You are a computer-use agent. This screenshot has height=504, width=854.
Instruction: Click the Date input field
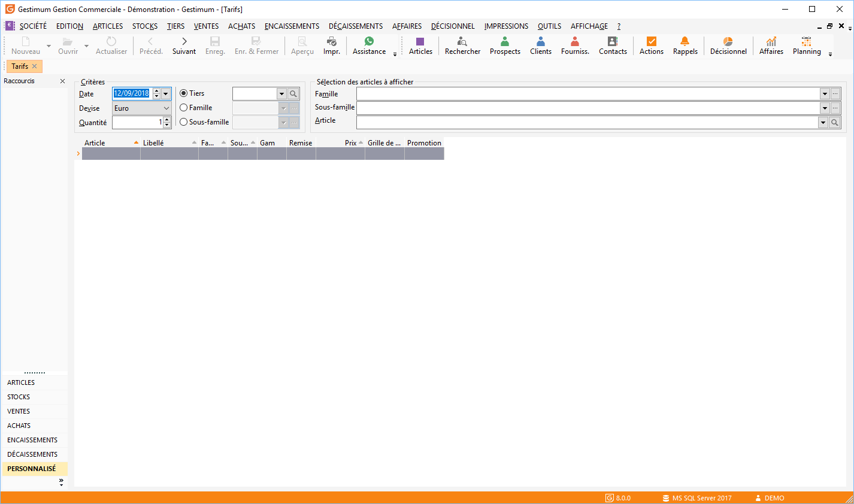tap(132, 93)
